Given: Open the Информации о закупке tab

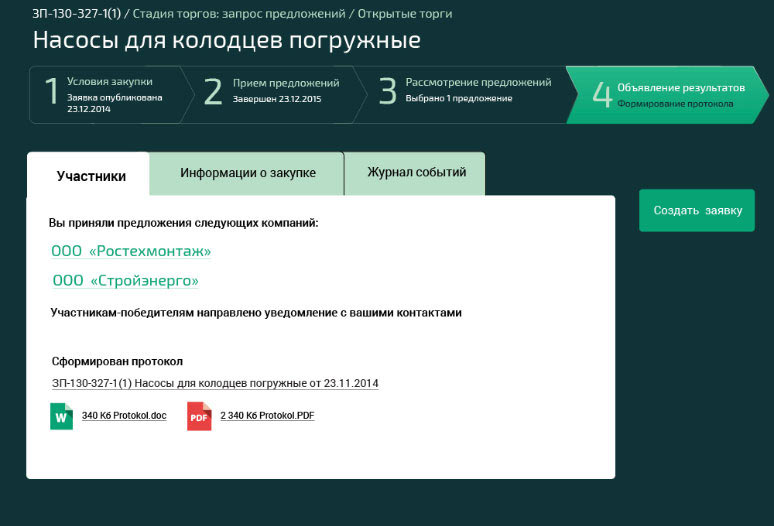Looking at the screenshot, I should pyautogui.click(x=247, y=173).
